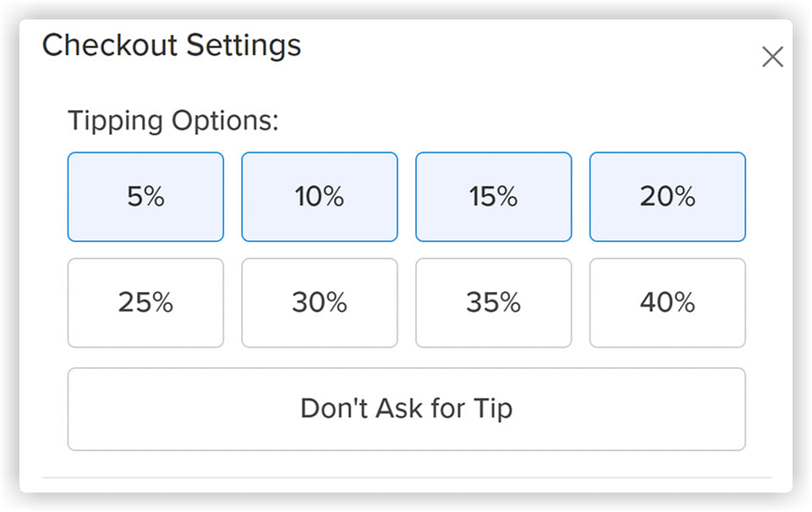Click the Checkout Settings title text
Image resolution: width=812 pixels, height=512 pixels.
(x=172, y=46)
